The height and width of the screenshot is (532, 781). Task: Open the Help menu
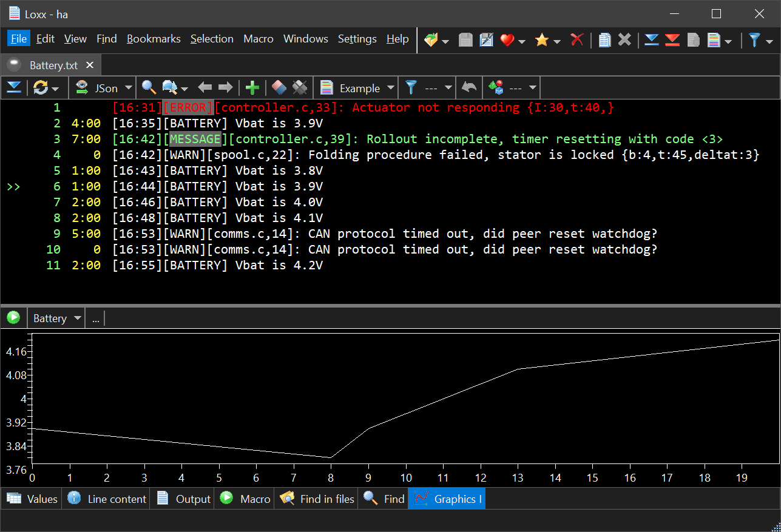397,39
